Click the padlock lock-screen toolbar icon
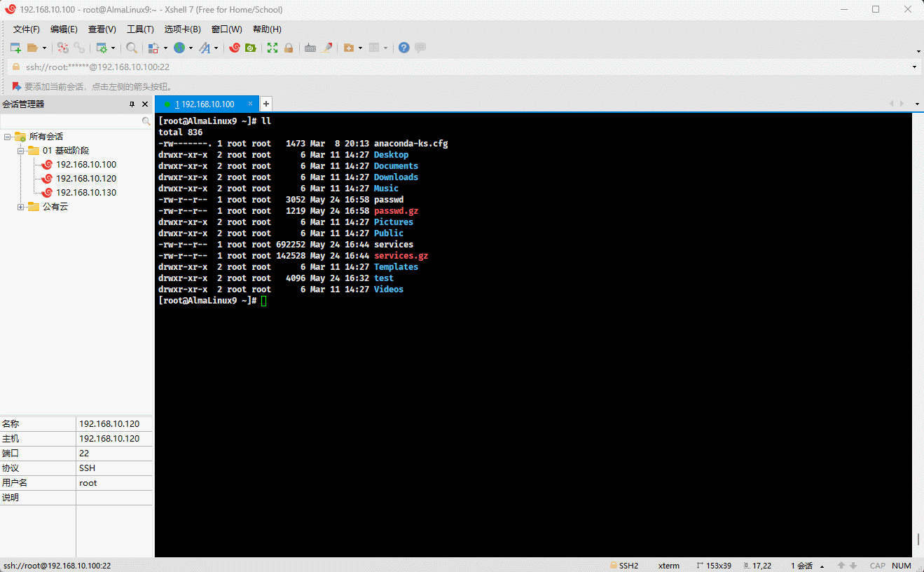This screenshot has height=572, width=924. point(288,48)
